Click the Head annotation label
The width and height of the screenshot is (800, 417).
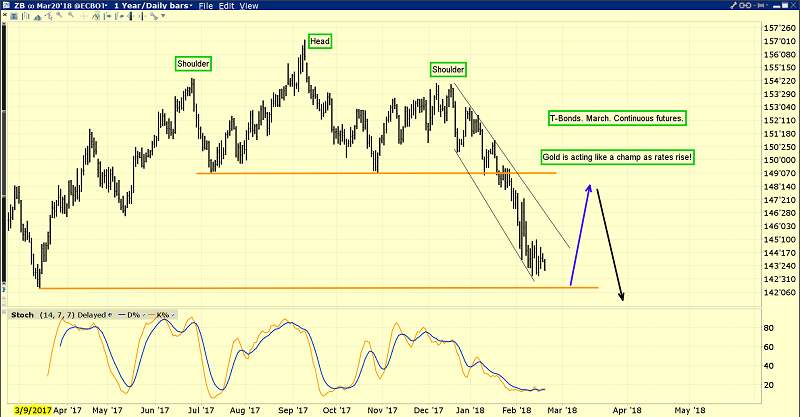pyautogui.click(x=320, y=41)
